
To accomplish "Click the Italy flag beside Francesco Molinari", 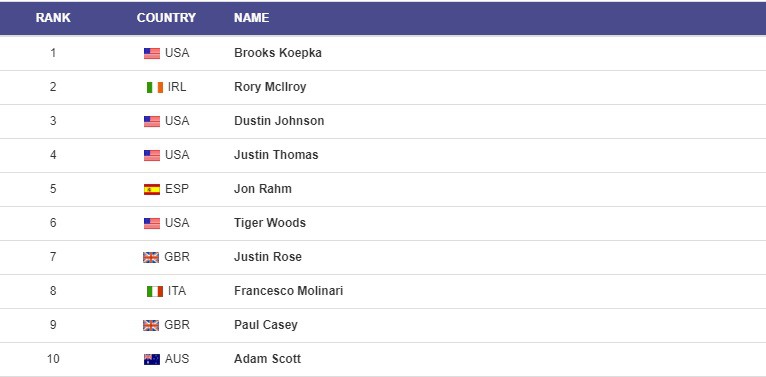I will 154,292.
